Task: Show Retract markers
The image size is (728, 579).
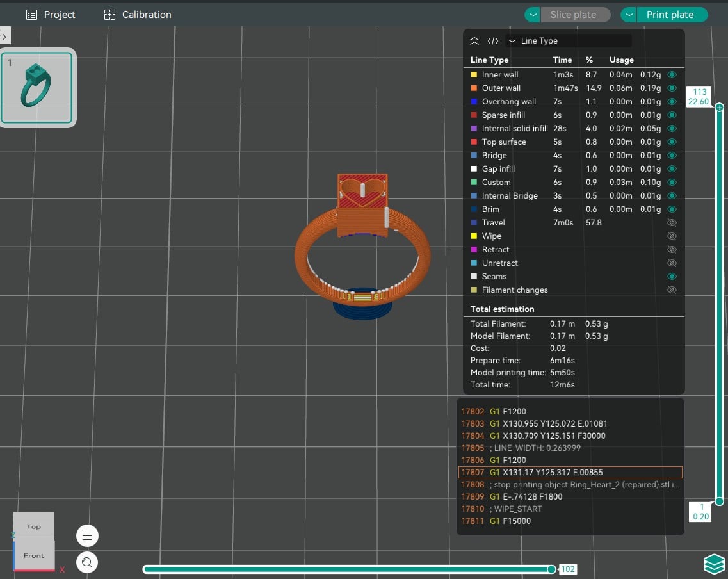Action: (672, 250)
